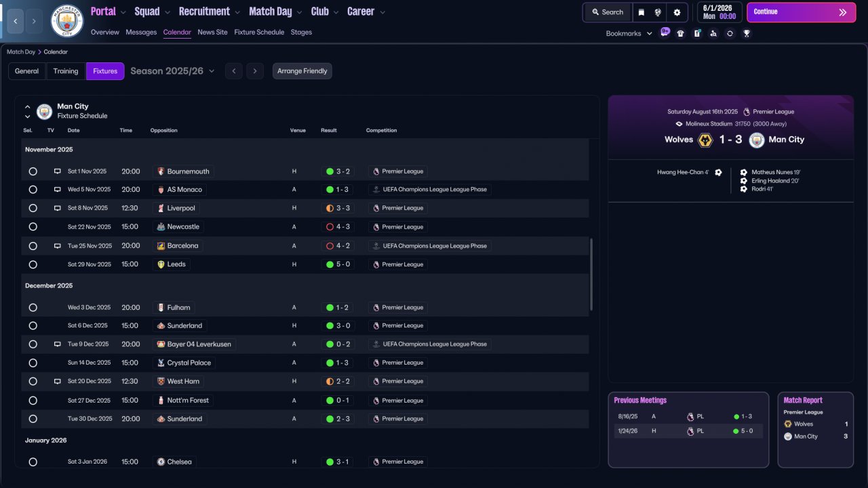
Task: Click the Continue button
Action: 801,12
